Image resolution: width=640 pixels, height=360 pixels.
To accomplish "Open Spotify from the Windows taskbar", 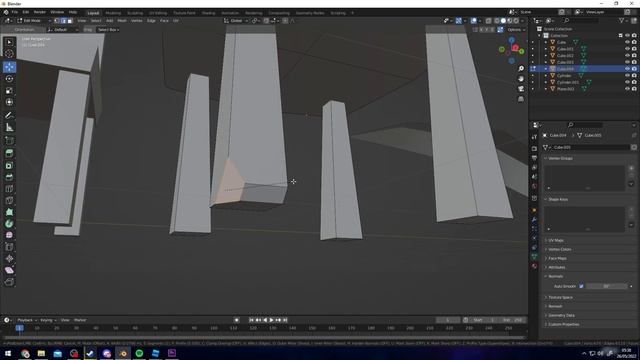I will 139,353.
